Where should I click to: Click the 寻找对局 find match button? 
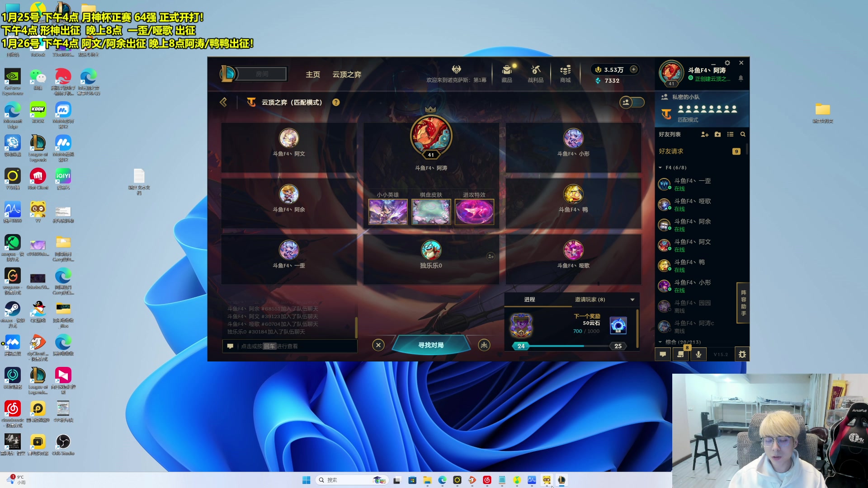431,345
